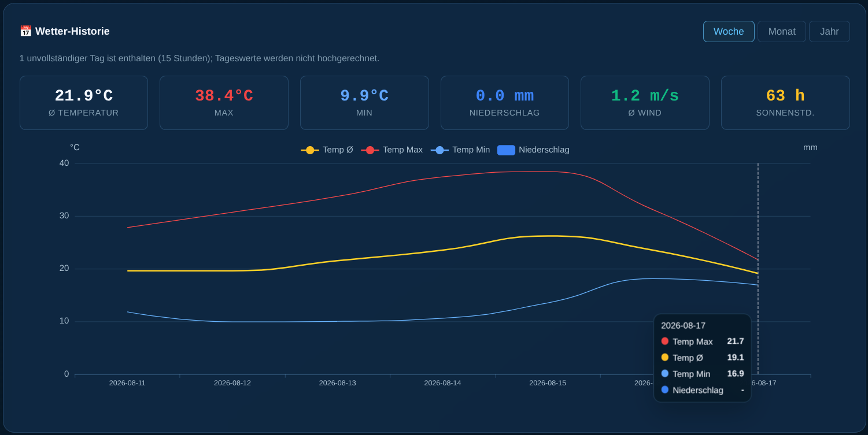Click the red dot next to Temp Max in tooltip
This screenshot has width=868, height=435.
(x=665, y=341)
